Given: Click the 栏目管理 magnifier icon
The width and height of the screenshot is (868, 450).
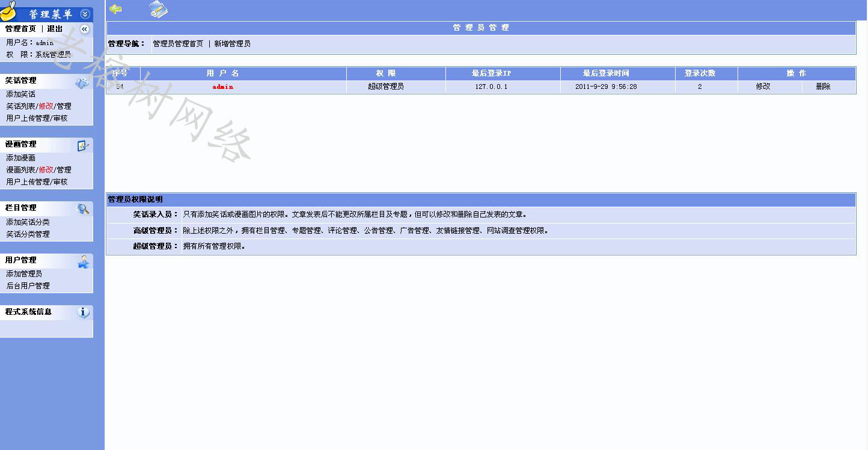Looking at the screenshot, I should (x=83, y=208).
